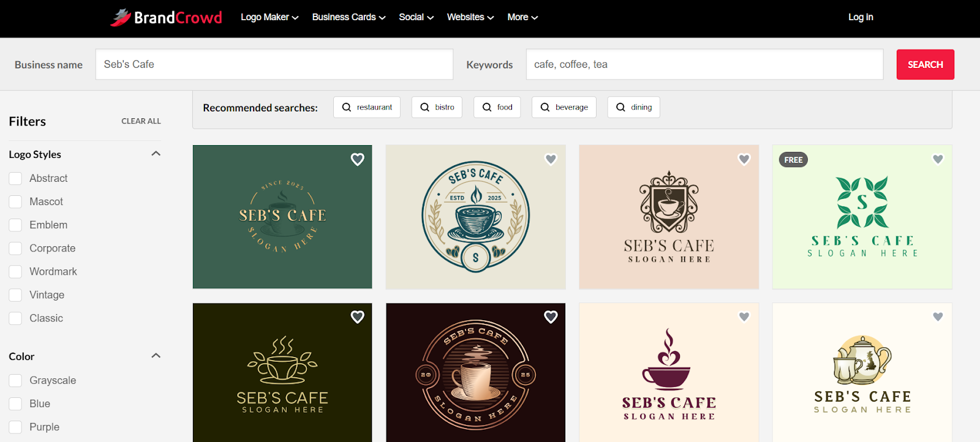Open the Websites menu
980x442 pixels.
click(470, 17)
